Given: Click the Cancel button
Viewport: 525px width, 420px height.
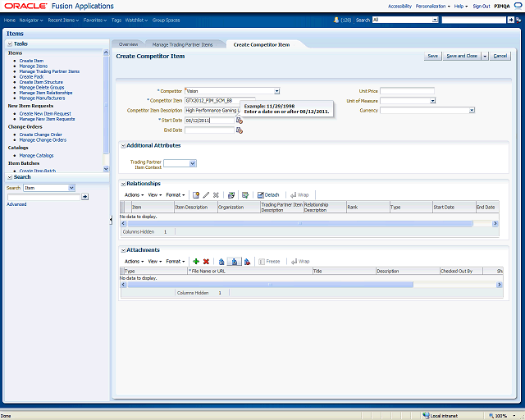Looking at the screenshot, I should (x=500, y=56).
